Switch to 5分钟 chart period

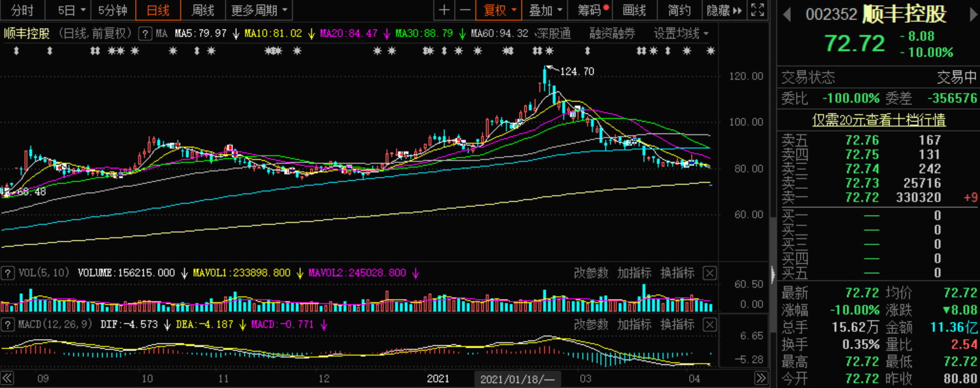(113, 10)
